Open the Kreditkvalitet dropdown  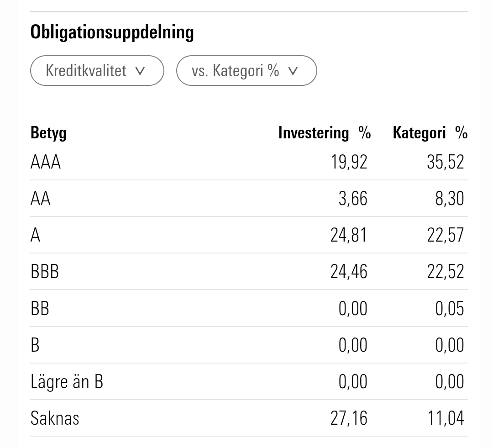point(97,71)
